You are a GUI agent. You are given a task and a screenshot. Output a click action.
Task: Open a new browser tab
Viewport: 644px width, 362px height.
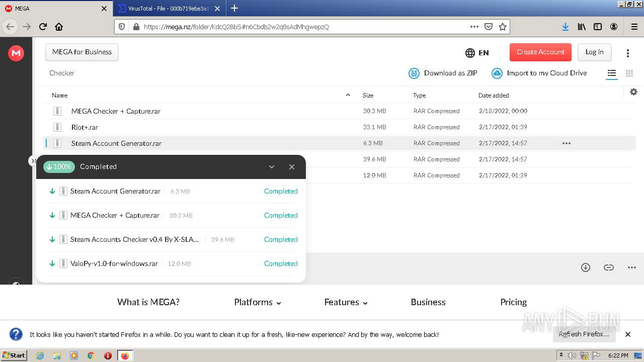point(234,8)
